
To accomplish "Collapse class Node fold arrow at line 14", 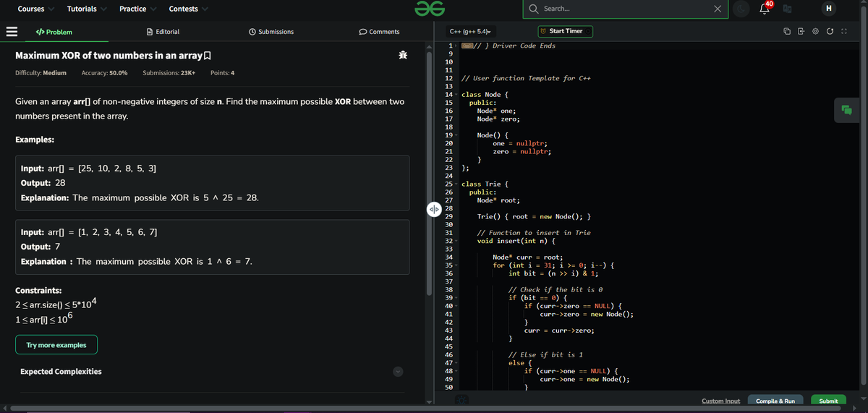I will (x=457, y=95).
